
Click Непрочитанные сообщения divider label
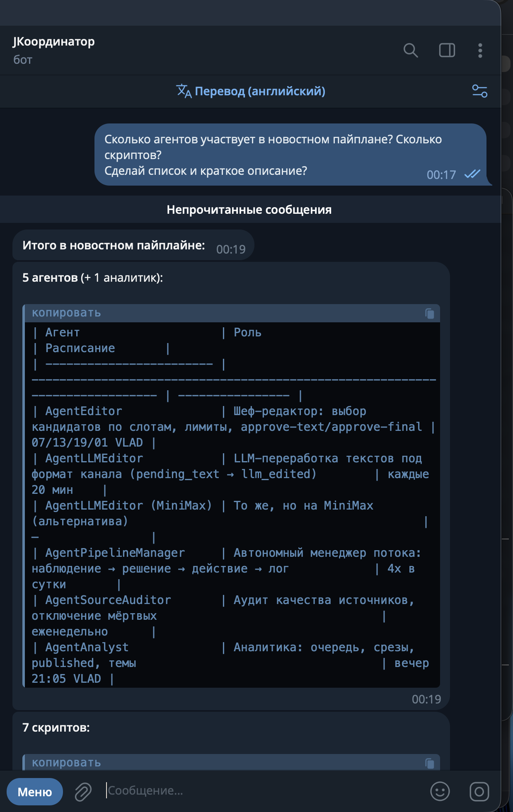(x=249, y=210)
